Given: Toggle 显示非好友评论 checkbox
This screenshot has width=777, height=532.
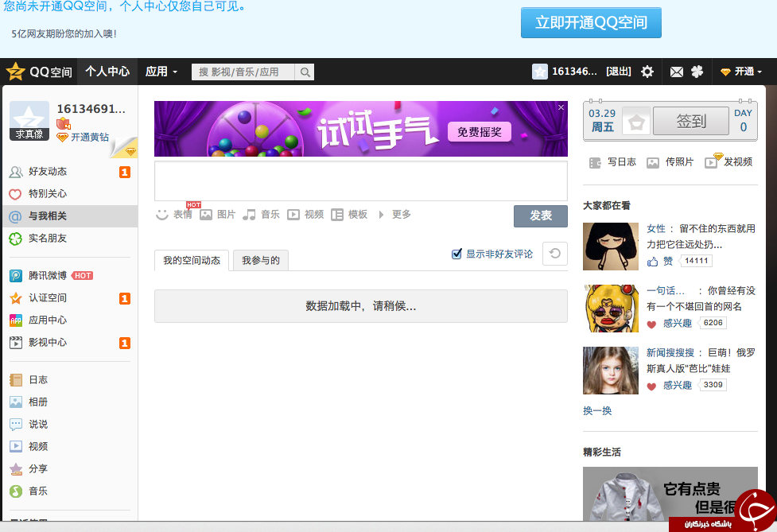Looking at the screenshot, I should click(456, 254).
